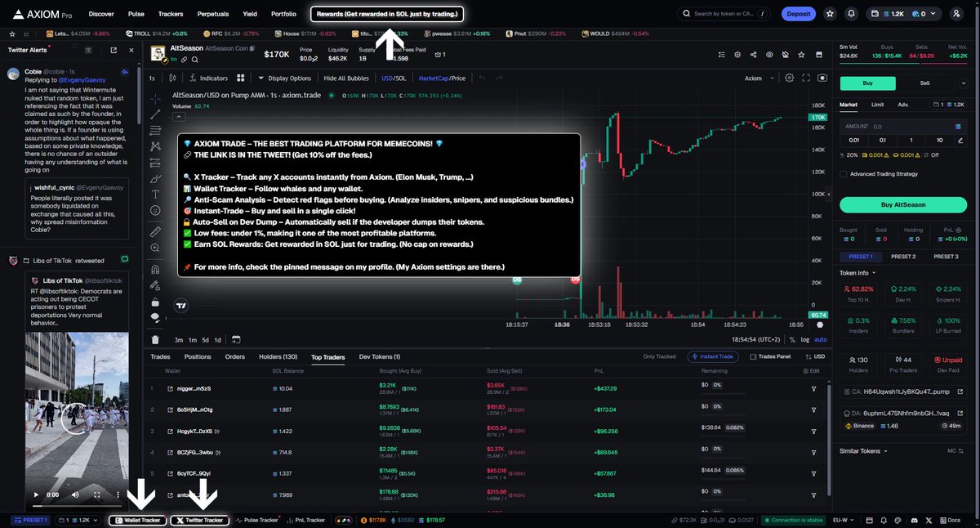Expand the Token Info section
The image size is (980, 528).
coord(858,273)
